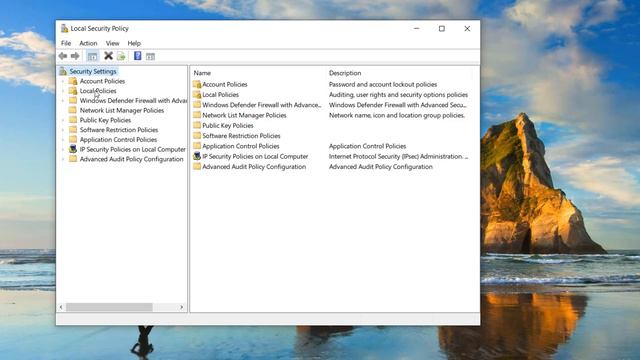
Task: Click Account Policies folder icon in right list
Action: tap(197, 84)
